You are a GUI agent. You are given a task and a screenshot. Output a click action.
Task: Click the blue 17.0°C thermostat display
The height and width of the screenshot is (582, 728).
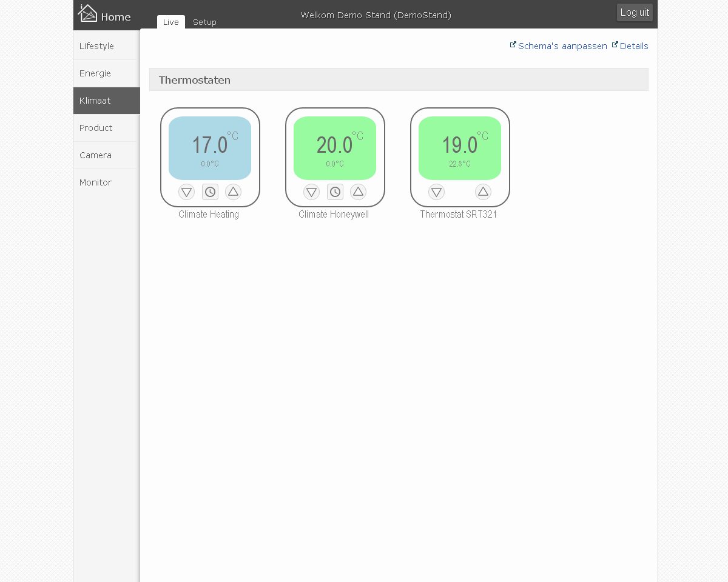click(210, 148)
